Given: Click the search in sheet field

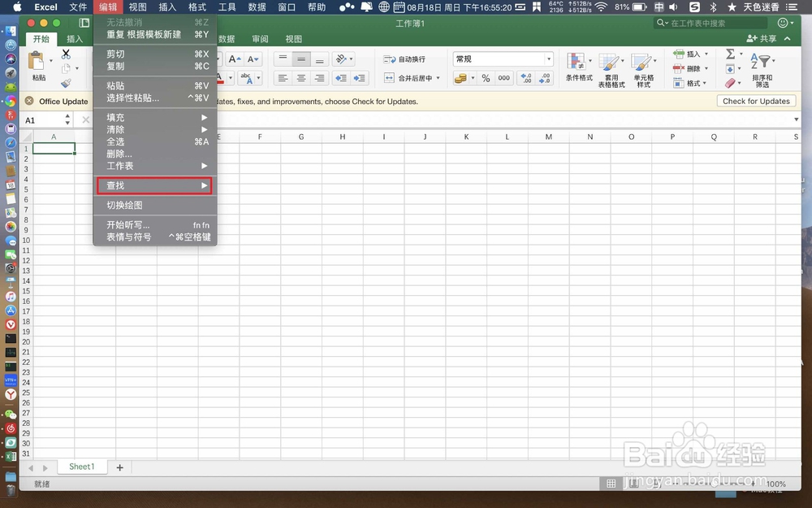Looking at the screenshot, I should coord(710,23).
